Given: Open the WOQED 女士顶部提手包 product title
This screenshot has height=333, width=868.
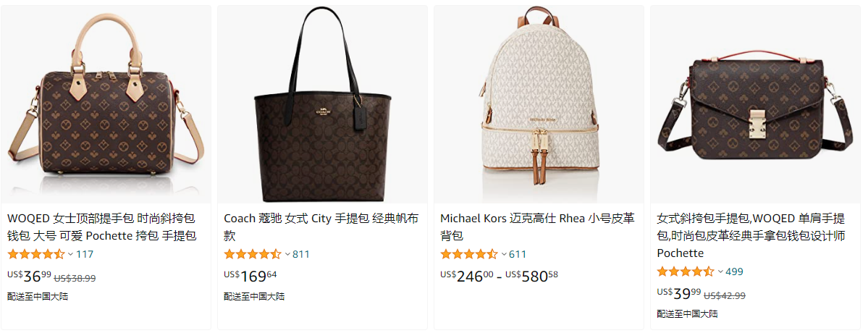Looking at the screenshot, I should click(x=102, y=227).
